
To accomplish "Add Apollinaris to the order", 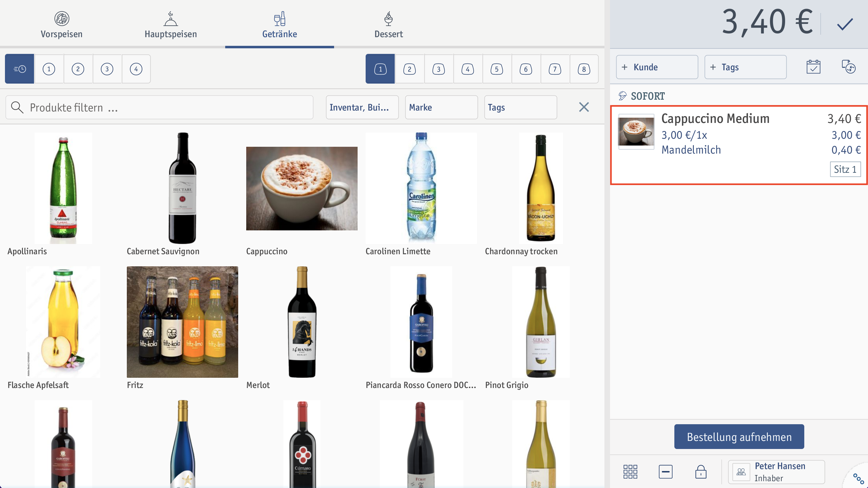I will pyautogui.click(x=63, y=194).
